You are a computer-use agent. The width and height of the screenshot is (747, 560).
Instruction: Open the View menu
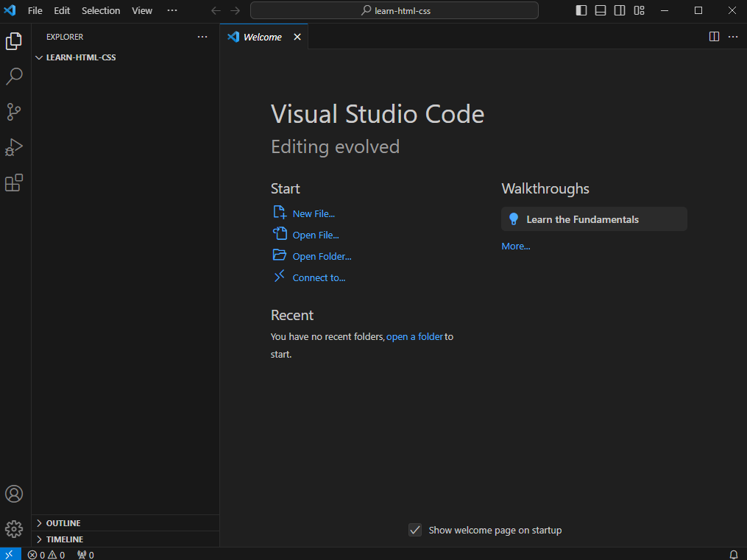coord(142,10)
